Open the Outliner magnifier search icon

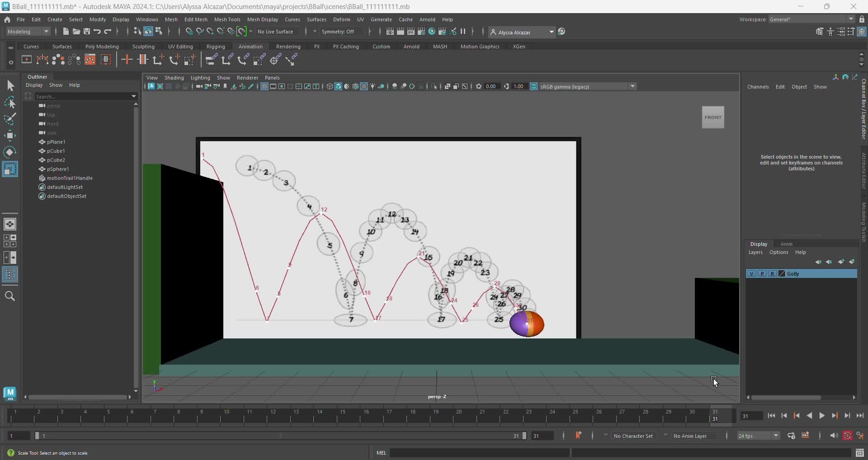tap(10, 296)
